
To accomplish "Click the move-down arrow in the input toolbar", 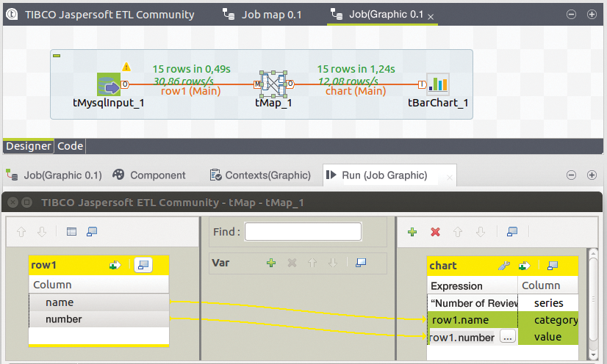I will tap(42, 232).
